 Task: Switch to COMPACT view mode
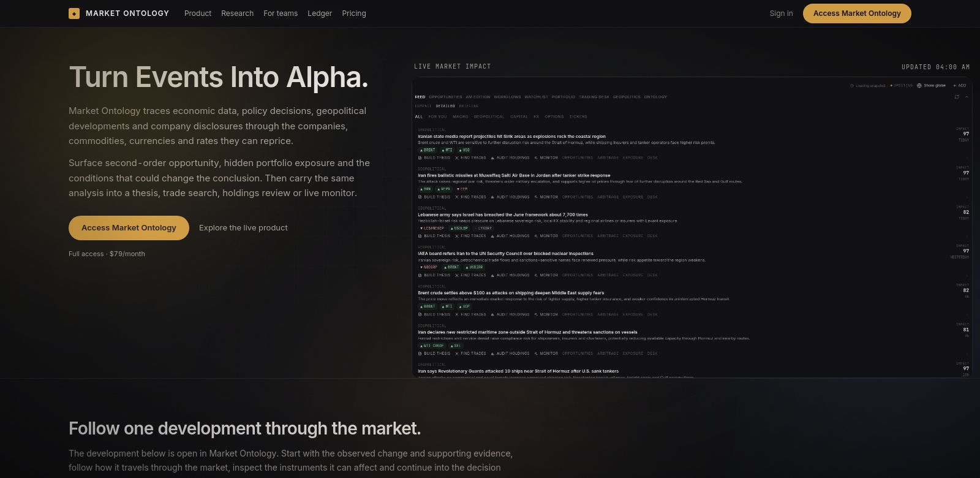tap(423, 106)
